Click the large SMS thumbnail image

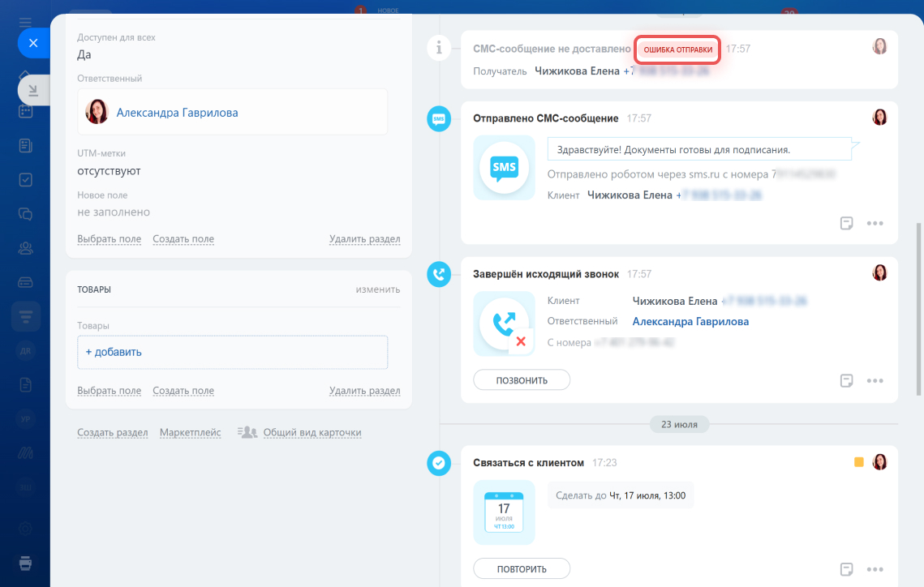[x=504, y=168]
